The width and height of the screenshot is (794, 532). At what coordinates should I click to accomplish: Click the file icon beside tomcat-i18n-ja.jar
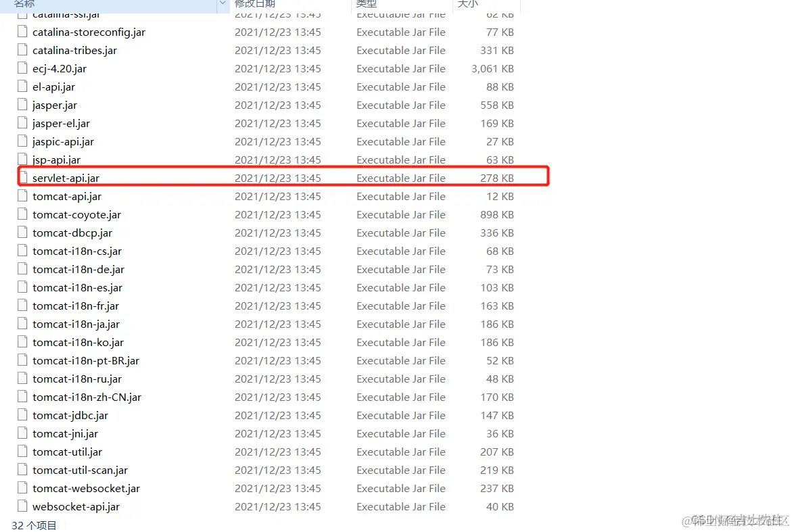[x=22, y=323]
